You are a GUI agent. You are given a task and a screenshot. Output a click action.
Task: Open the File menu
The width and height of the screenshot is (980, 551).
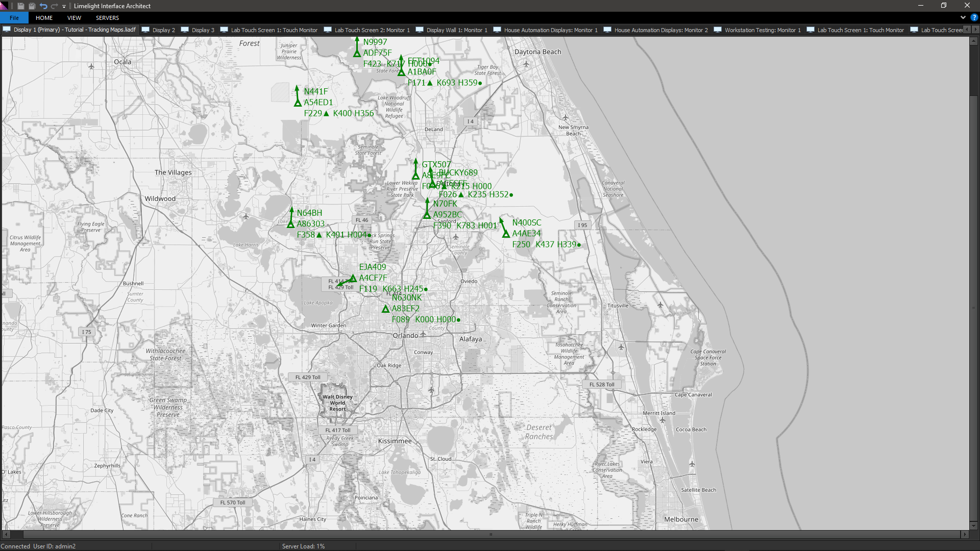[x=14, y=17]
